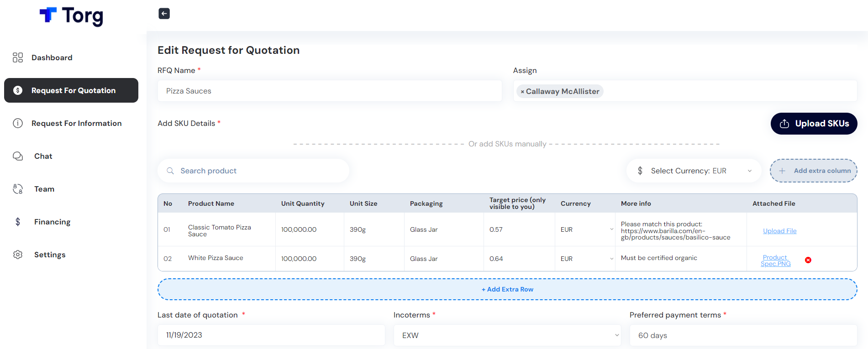Open the Chat section
This screenshot has height=349, width=868.
point(43,156)
